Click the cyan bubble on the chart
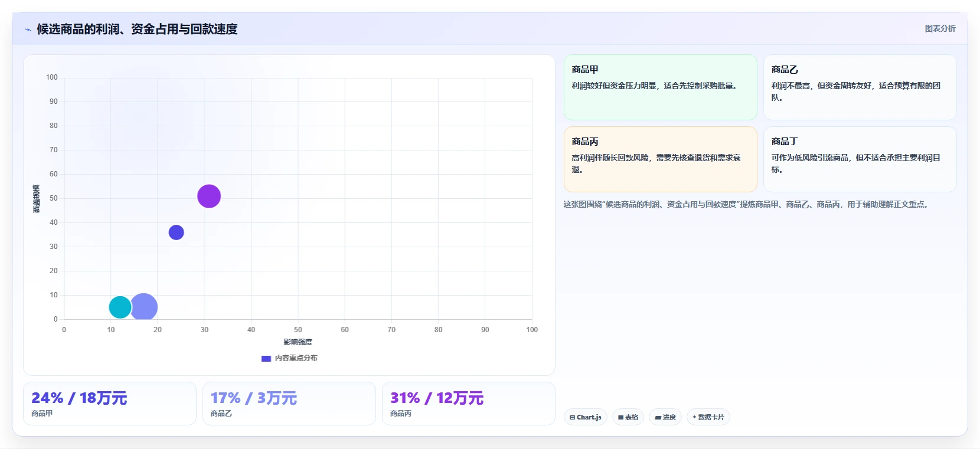The height and width of the screenshot is (449, 980). pyautogui.click(x=120, y=307)
